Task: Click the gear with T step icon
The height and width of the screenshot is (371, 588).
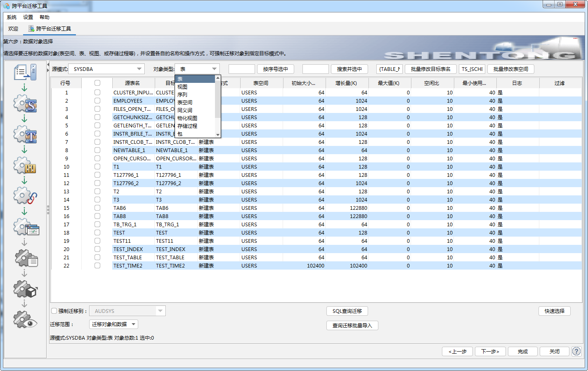Action: (25, 135)
